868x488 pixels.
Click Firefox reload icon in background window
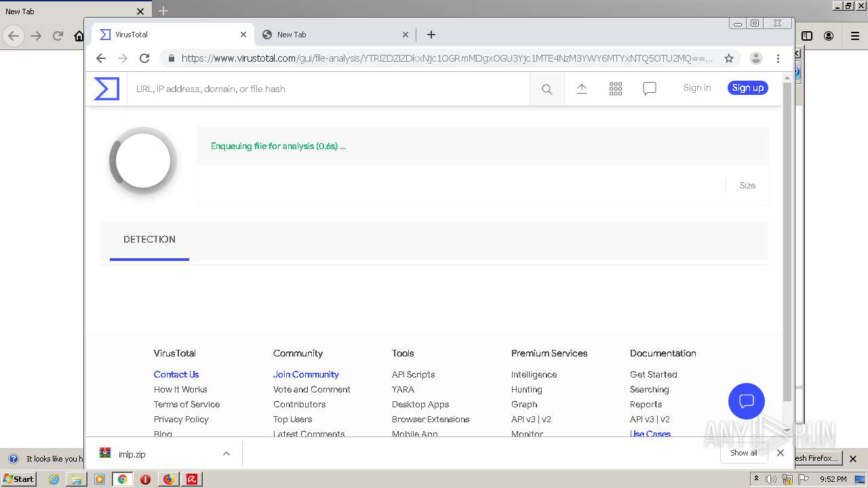point(58,36)
